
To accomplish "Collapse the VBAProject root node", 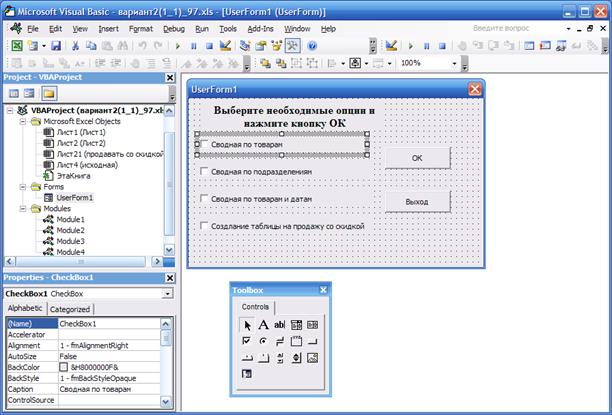I will click(10, 111).
